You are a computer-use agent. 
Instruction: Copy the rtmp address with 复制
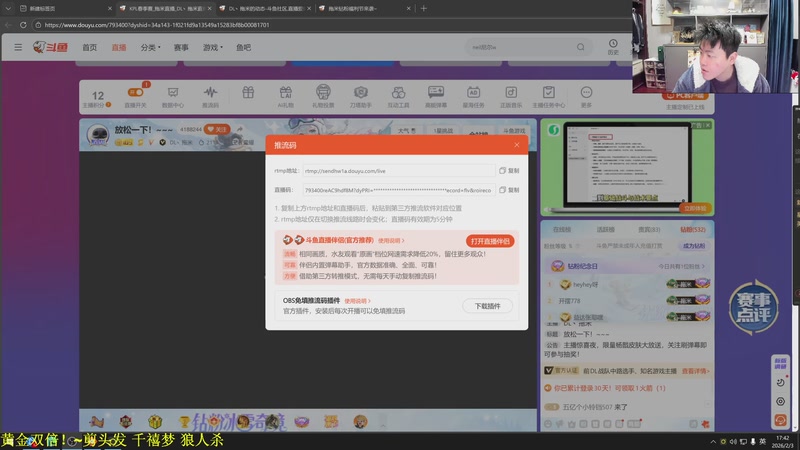click(509, 171)
